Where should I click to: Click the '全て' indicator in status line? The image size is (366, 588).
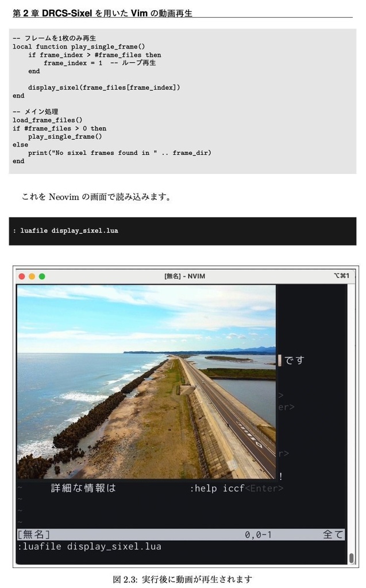click(x=333, y=535)
